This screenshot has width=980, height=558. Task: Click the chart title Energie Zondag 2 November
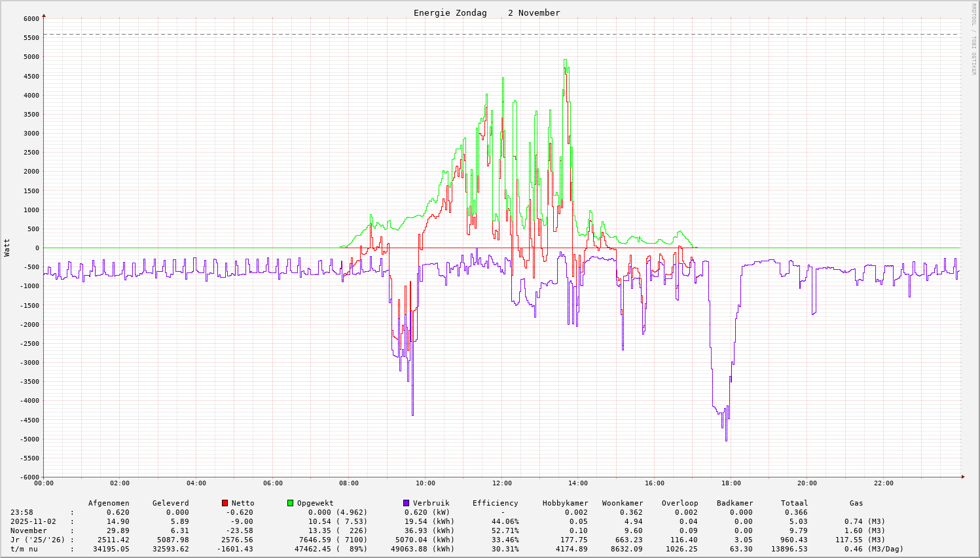[486, 13]
